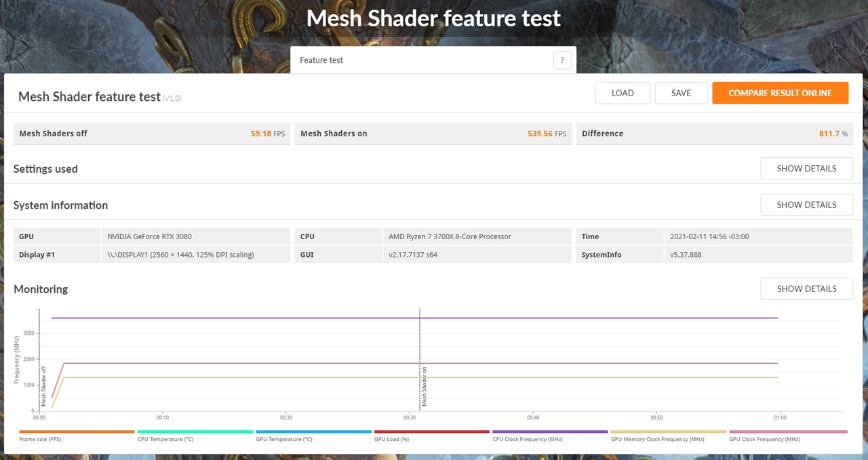Click the System information section title
The image size is (868, 460).
(60, 205)
